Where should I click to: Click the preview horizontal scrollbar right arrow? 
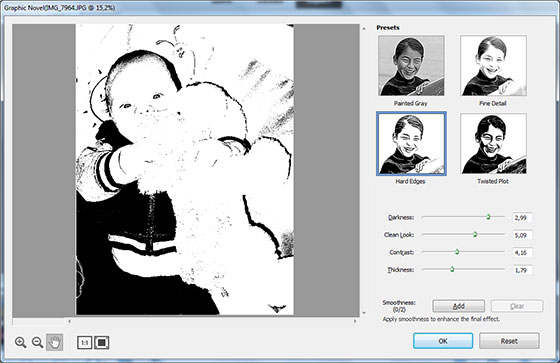pyautogui.click(x=355, y=321)
